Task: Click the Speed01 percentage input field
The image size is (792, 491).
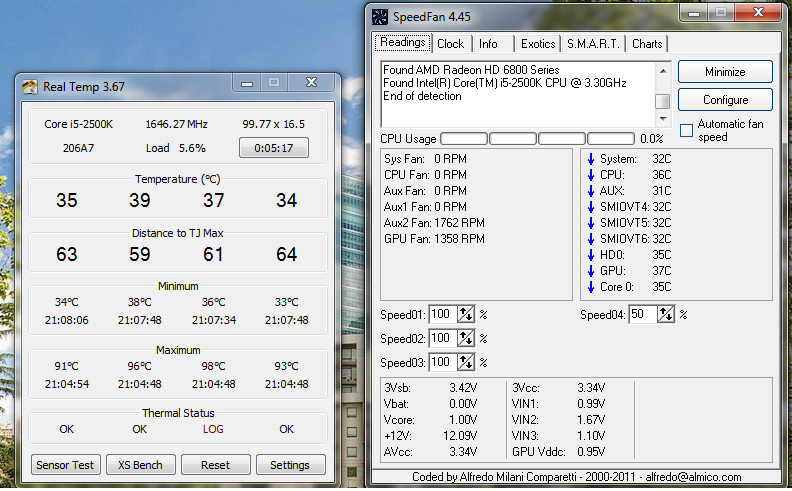Action: pos(443,314)
